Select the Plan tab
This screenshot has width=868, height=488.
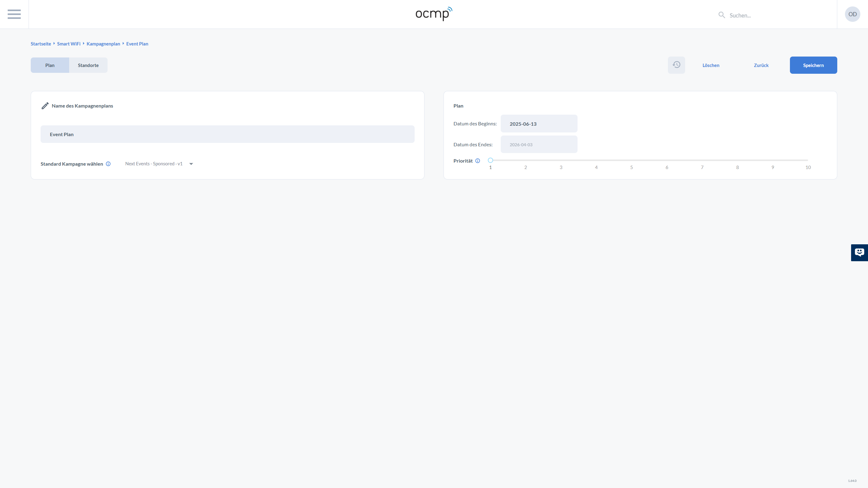pos(50,65)
